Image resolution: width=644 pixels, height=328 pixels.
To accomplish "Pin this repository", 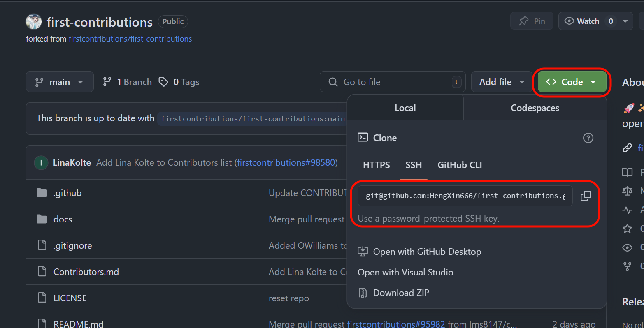I will [532, 21].
